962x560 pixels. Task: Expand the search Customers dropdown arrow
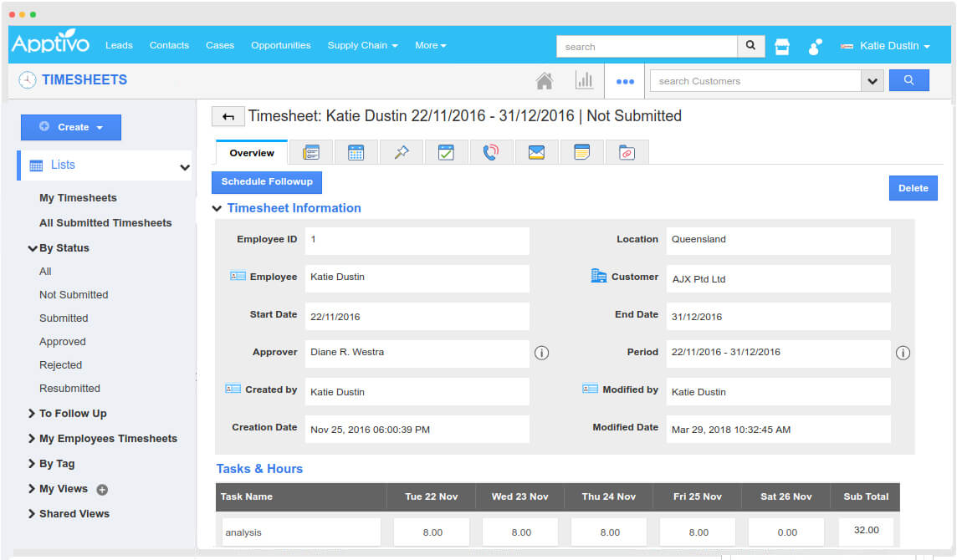[872, 81]
